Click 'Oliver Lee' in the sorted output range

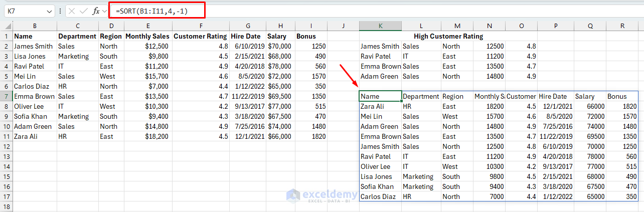pos(380,166)
